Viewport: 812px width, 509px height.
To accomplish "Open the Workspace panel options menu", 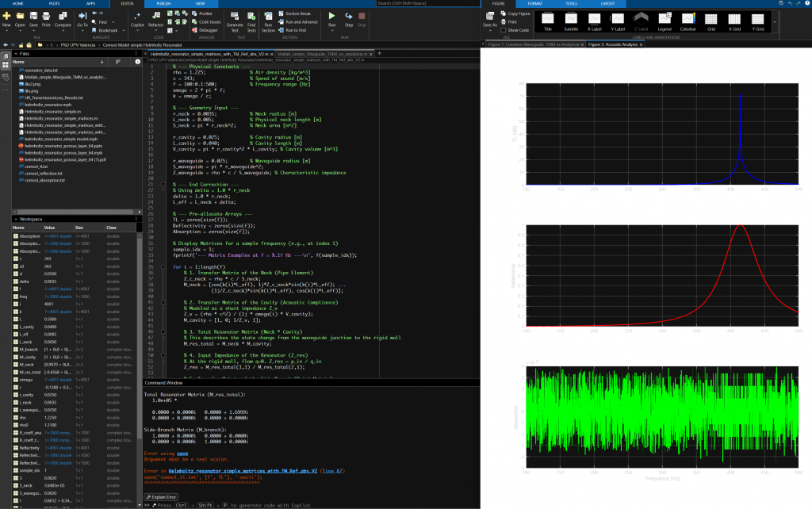I will pos(136,219).
